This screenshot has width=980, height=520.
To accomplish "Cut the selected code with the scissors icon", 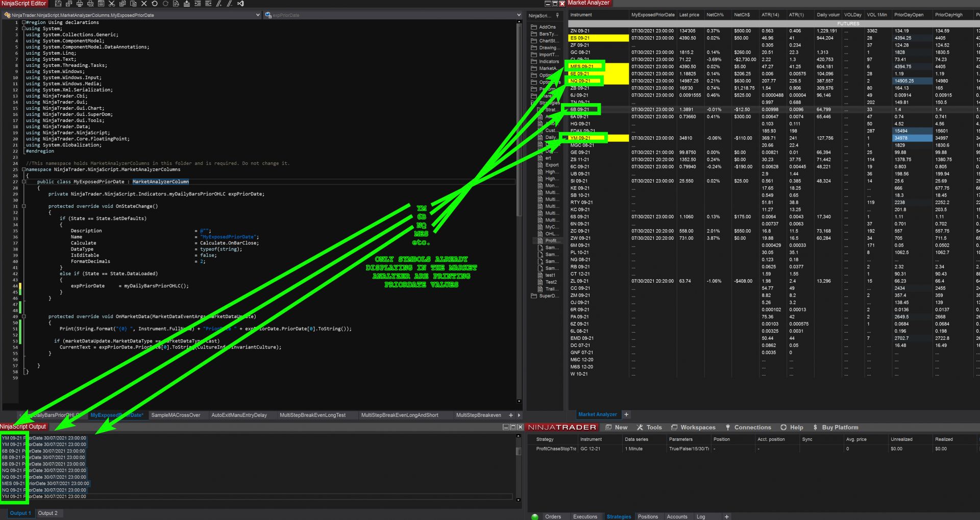I will pos(112,4).
